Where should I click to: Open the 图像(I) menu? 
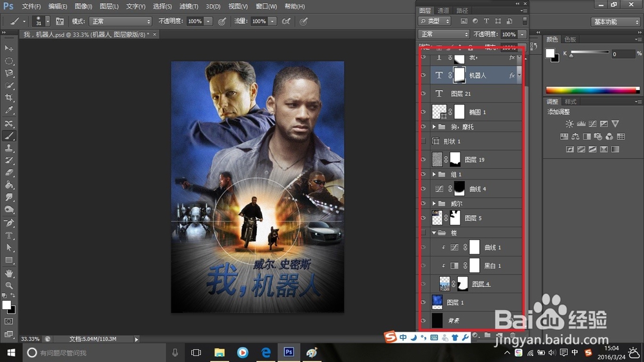tap(83, 6)
